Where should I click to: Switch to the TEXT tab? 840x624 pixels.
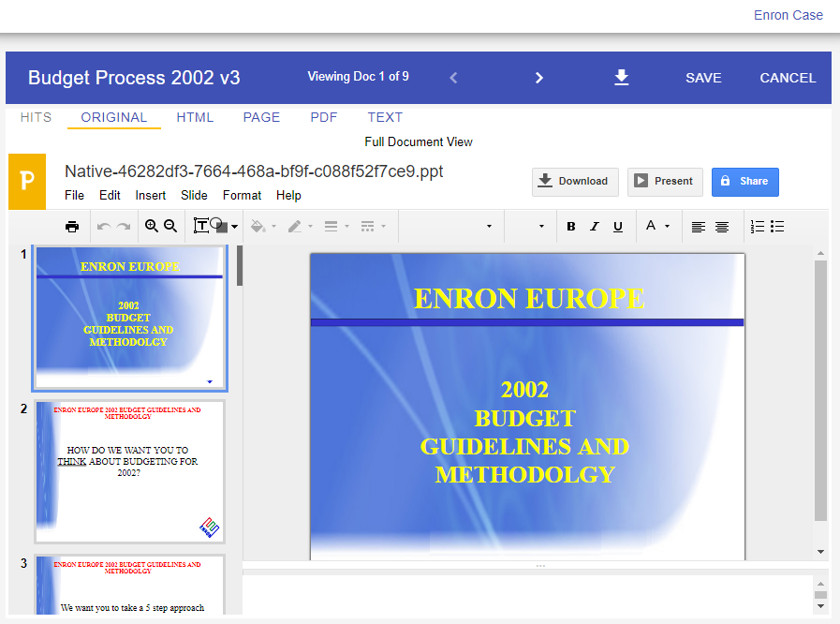point(385,117)
